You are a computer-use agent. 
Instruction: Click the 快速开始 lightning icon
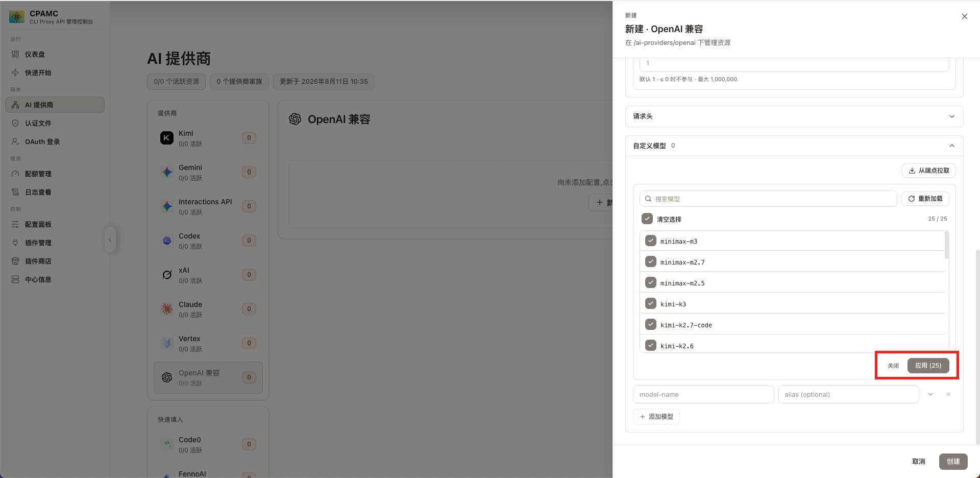tap(15, 73)
